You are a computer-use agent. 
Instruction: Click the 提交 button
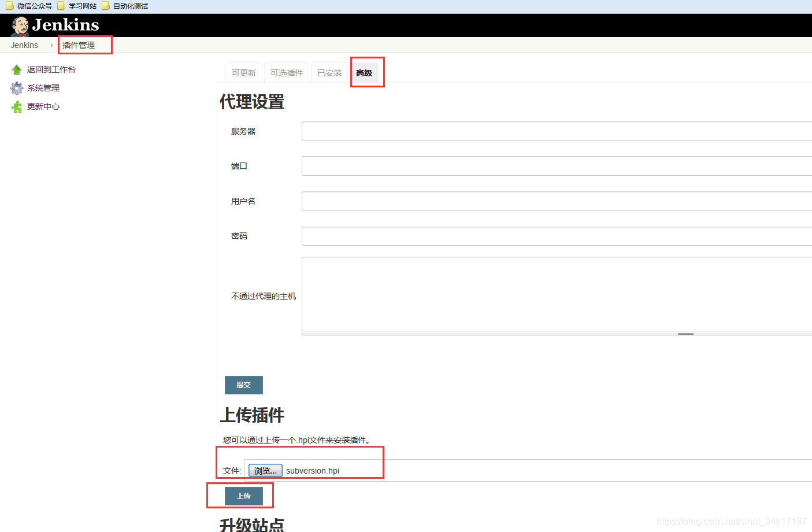(x=244, y=385)
